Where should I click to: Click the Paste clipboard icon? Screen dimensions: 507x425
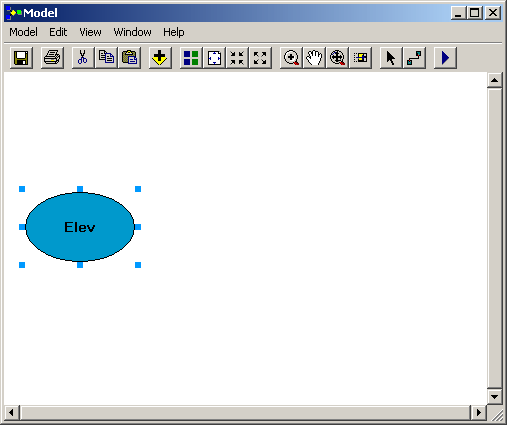pyautogui.click(x=130, y=58)
